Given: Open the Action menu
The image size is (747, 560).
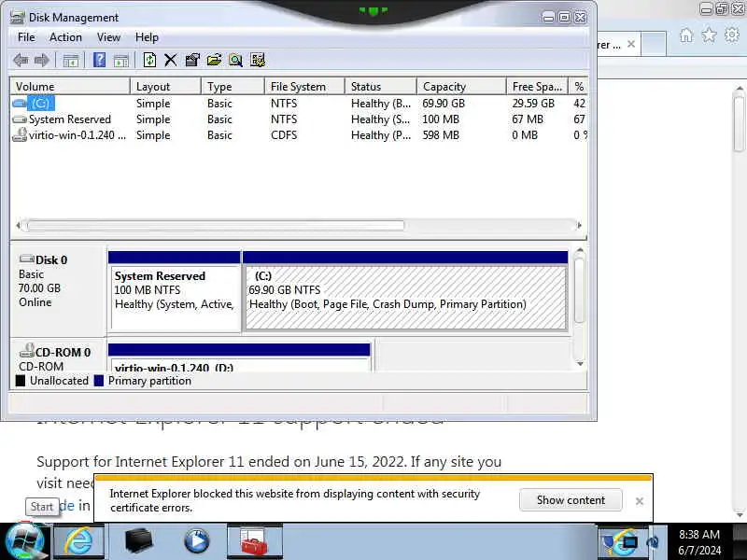Looking at the screenshot, I should 65,37.
